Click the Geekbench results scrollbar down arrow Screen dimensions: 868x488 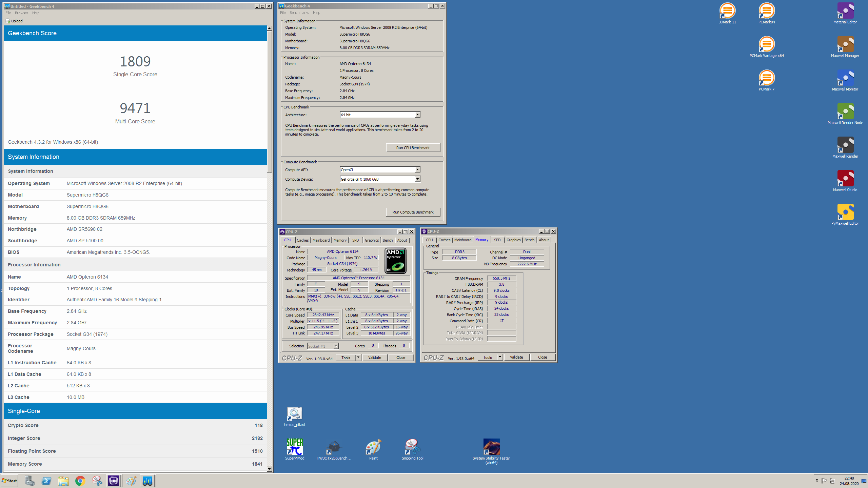coord(269,469)
